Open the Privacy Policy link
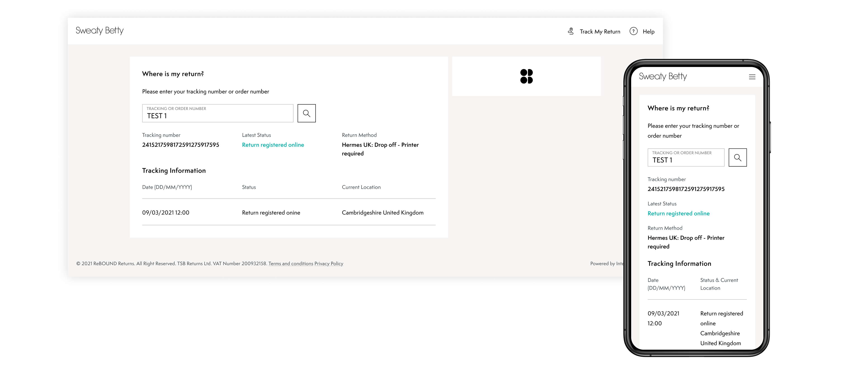 328,264
